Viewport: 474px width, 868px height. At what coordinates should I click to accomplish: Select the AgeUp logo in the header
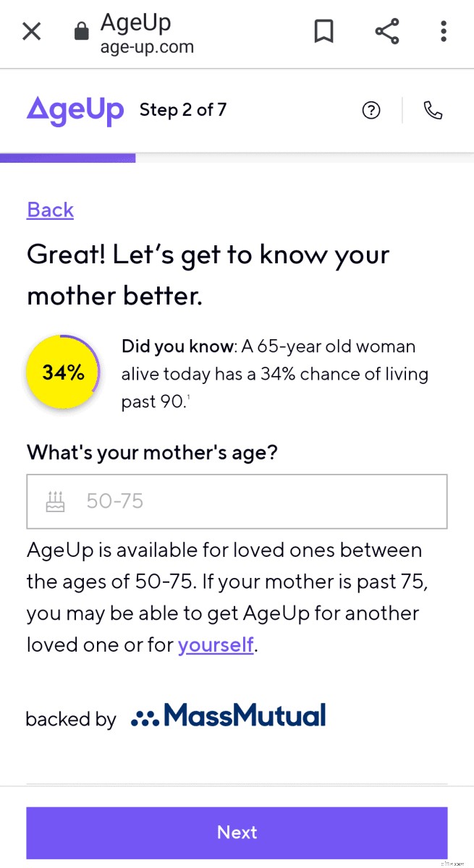coord(75,110)
